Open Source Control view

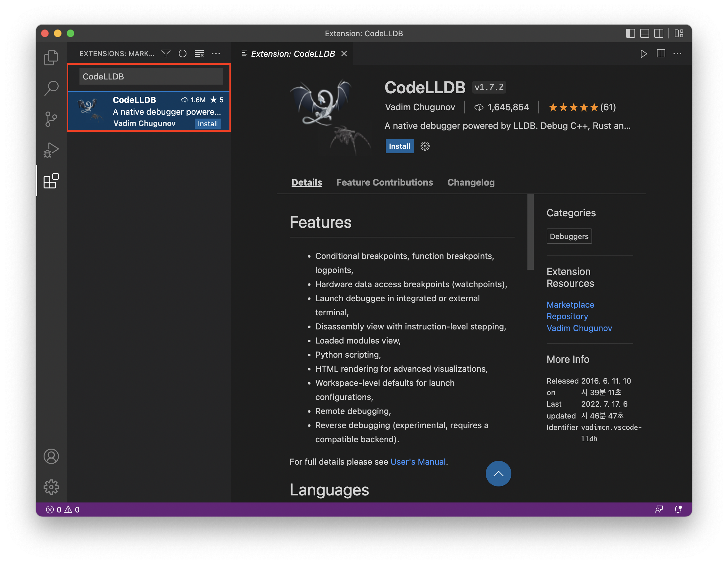(x=51, y=119)
